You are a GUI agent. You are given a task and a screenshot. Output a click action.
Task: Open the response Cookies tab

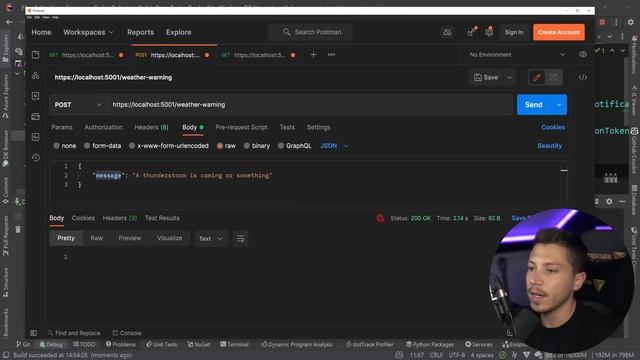point(83,218)
